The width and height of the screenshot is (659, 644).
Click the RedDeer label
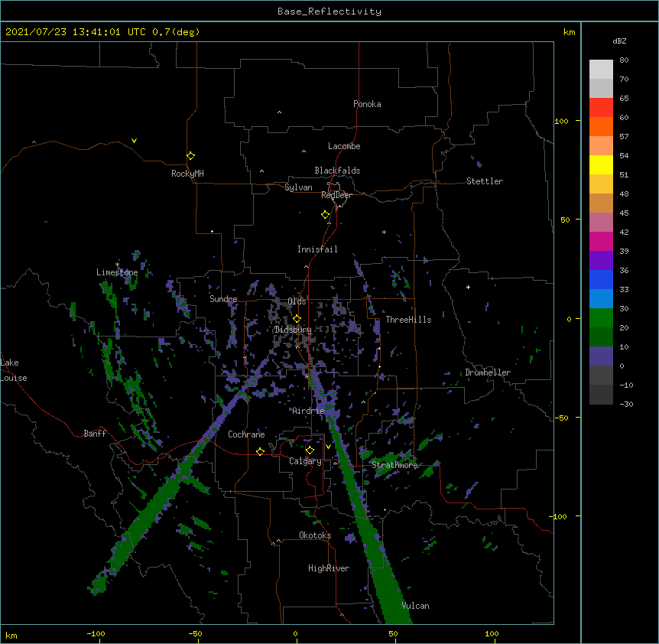tap(336, 195)
